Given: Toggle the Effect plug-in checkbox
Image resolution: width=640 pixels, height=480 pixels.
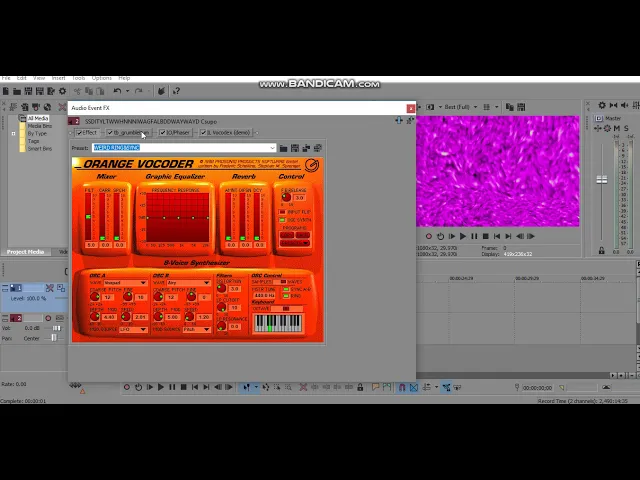Looking at the screenshot, I should pos(79,133).
